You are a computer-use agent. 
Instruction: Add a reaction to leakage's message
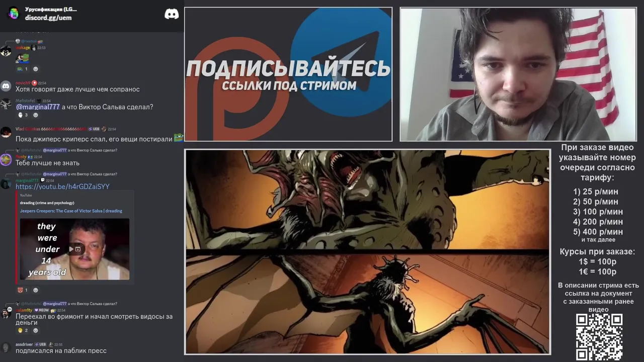pos(35,69)
